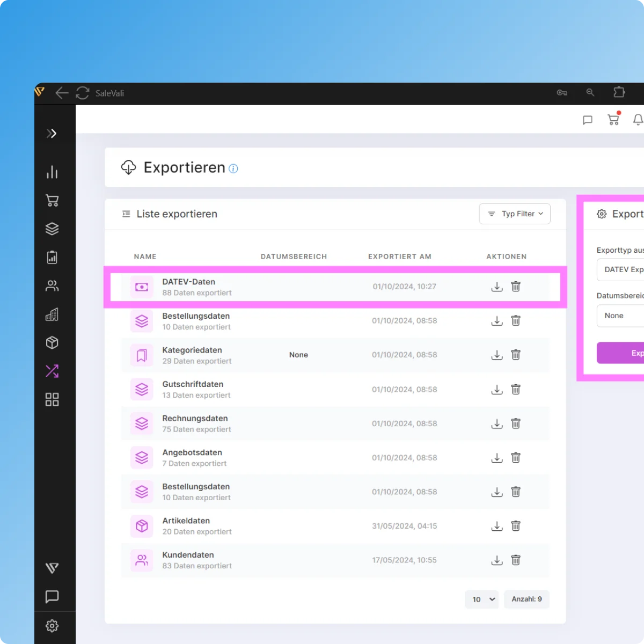Image resolution: width=644 pixels, height=644 pixels.
Task: Click the info icon beside Exportieren
Action: (233, 169)
